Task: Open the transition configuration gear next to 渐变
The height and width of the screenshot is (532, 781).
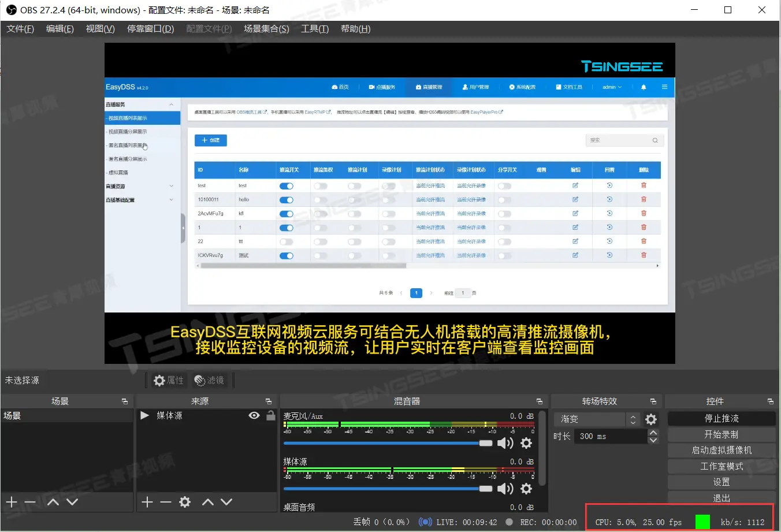Action: (651, 419)
